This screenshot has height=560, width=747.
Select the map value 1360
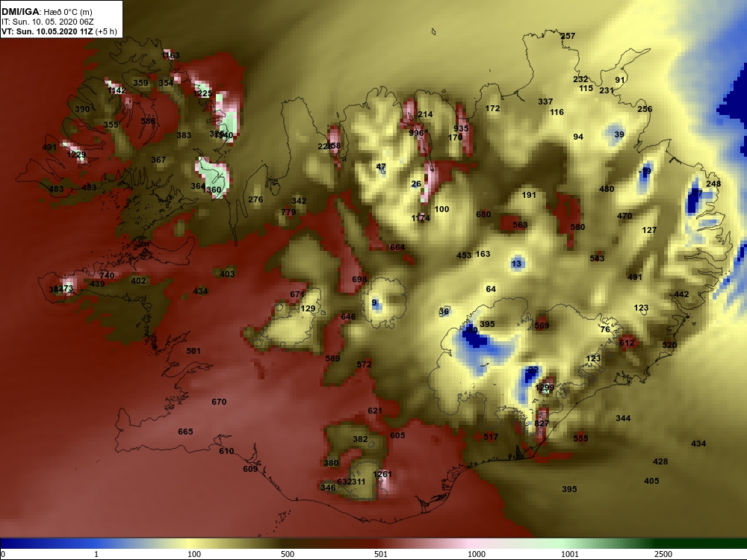point(211,190)
